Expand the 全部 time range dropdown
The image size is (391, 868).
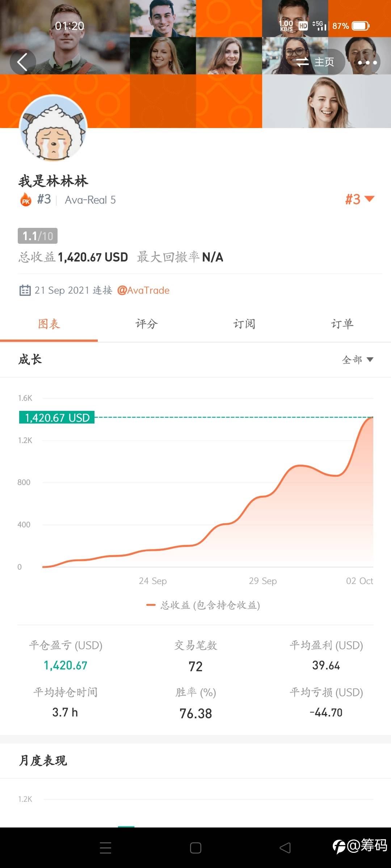pos(358,359)
